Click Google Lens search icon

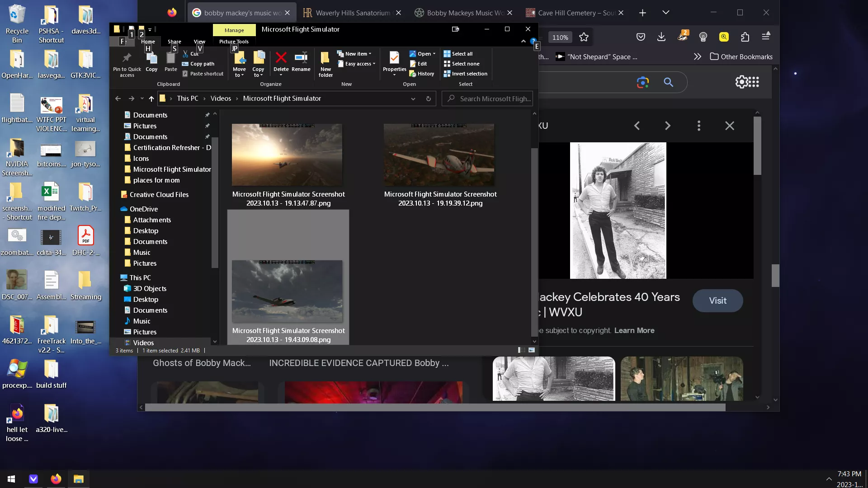tap(642, 82)
